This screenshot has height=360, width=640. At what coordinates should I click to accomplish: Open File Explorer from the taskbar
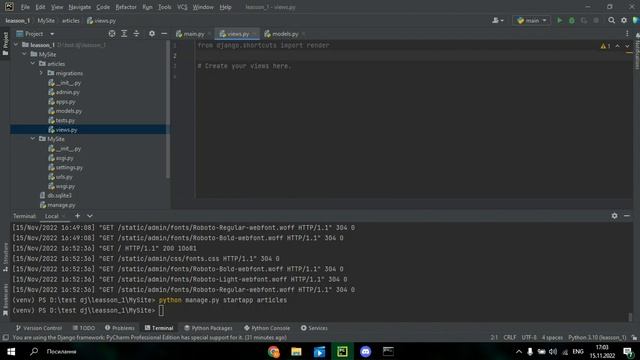click(296, 351)
